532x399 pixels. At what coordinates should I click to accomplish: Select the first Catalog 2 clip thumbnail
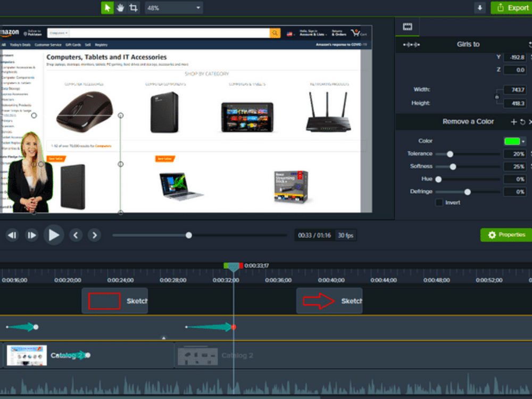pos(27,355)
